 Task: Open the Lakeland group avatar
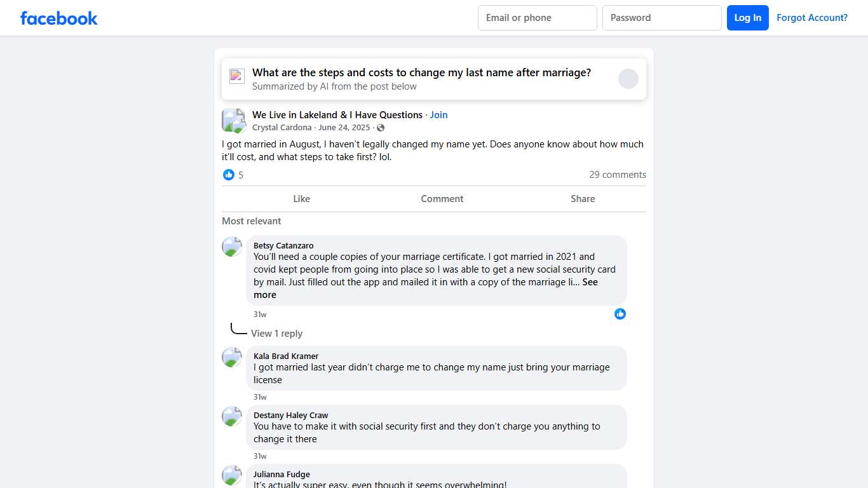pos(233,120)
